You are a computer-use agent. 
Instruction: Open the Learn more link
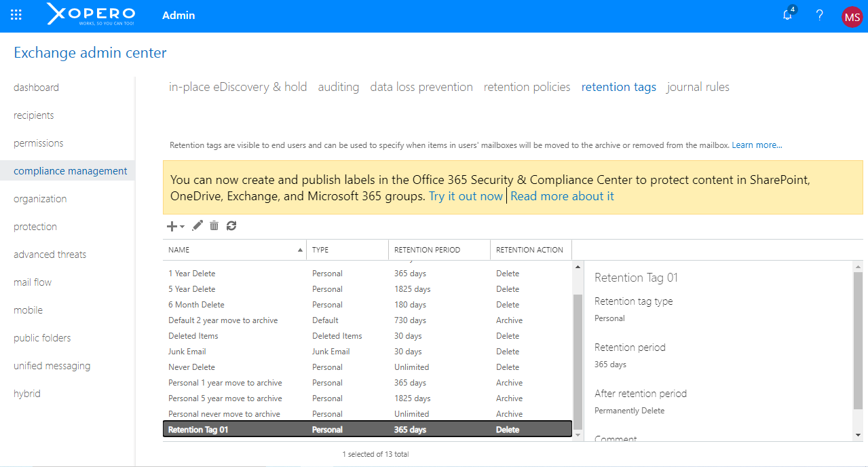[757, 145]
